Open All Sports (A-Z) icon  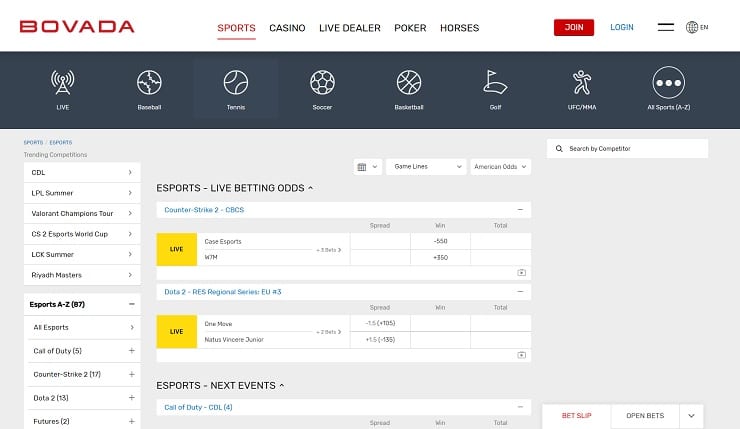(668, 83)
